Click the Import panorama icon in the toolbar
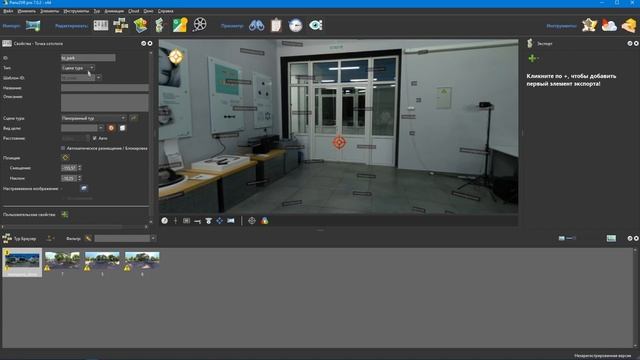The image size is (640, 360). [x=33, y=25]
